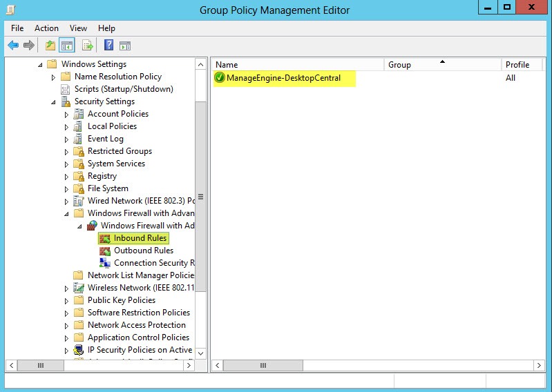Click green check icon beside ManageEngine-DesktopCentral
552x392 pixels.
point(219,77)
